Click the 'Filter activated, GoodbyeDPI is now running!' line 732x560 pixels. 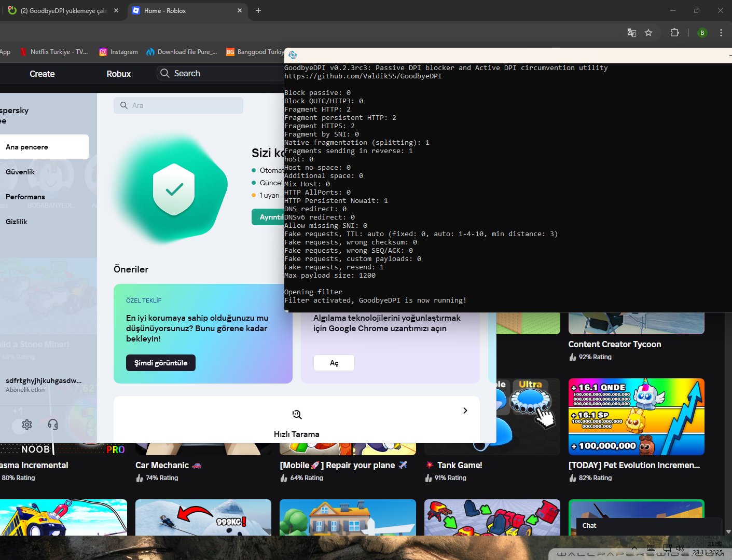(376, 301)
